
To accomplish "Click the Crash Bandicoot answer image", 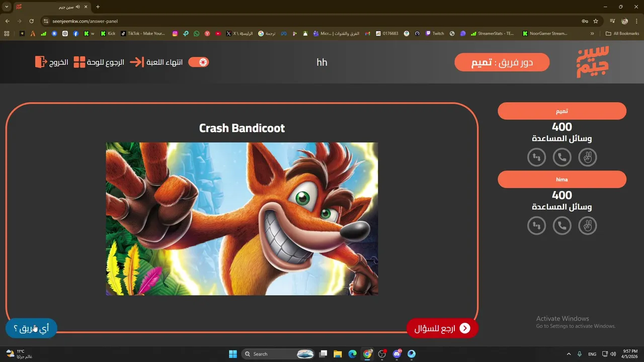I will point(242,219).
